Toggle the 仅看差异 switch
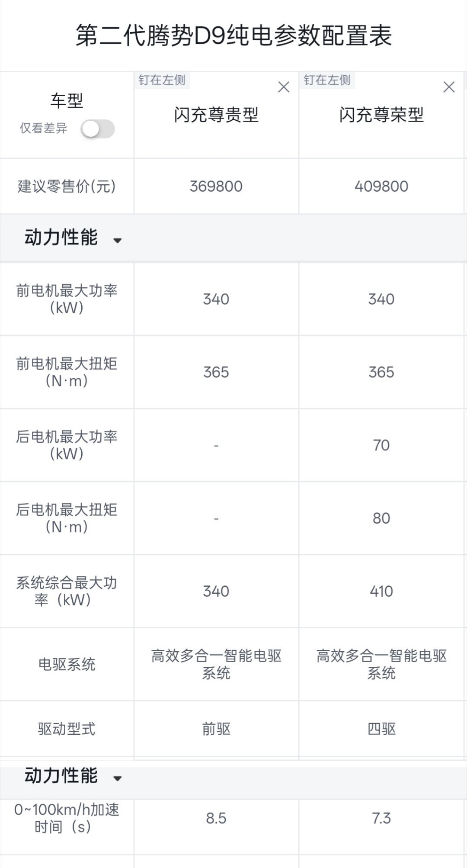467x868 pixels. [x=98, y=129]
